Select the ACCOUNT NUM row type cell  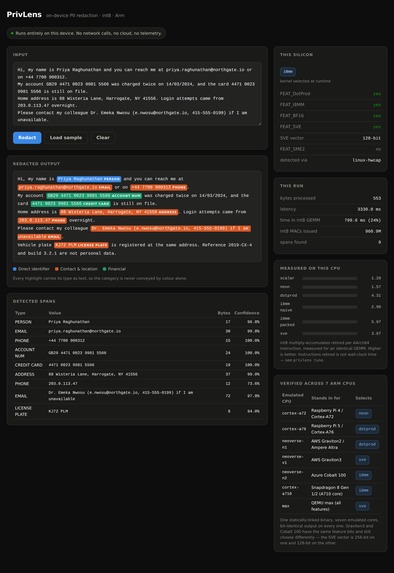pyautogui.click(x=24, y=353)
